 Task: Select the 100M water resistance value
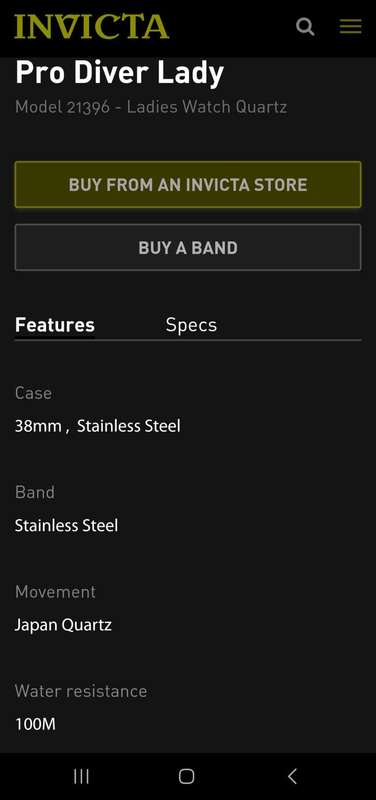click(x=35, y=724)
